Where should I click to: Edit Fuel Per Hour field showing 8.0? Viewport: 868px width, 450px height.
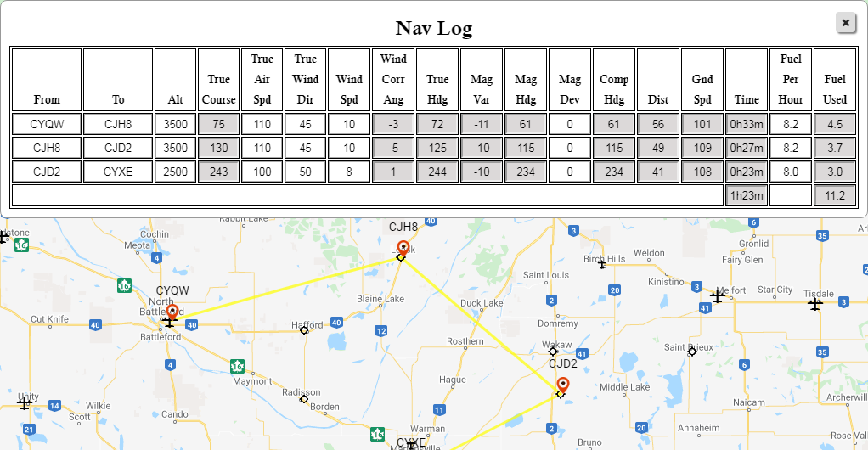(x=790, y=172)
